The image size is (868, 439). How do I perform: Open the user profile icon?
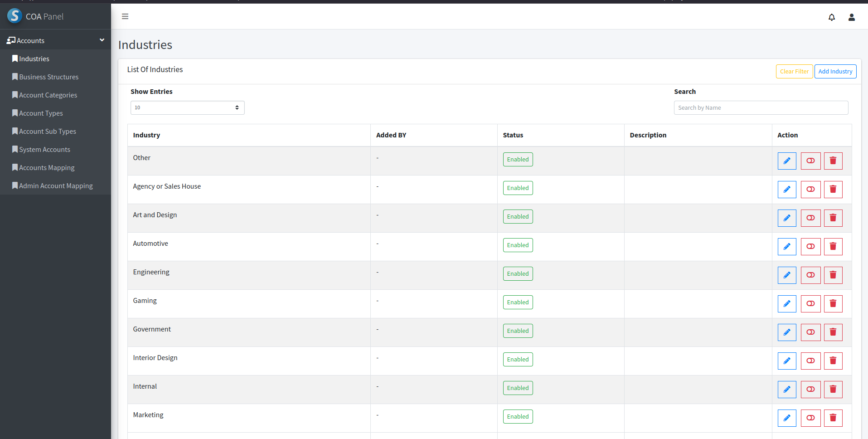tap(851, 17)
